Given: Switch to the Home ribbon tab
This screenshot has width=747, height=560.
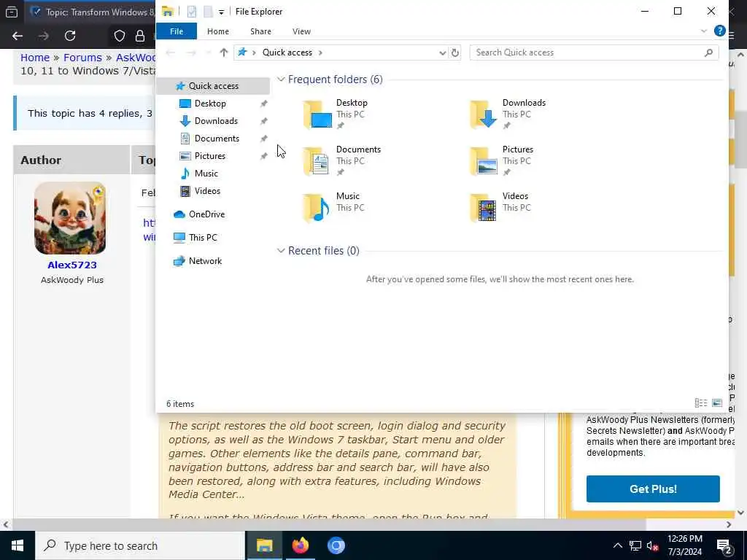Looking at the screenshot, I should click(x=217, y=31).
